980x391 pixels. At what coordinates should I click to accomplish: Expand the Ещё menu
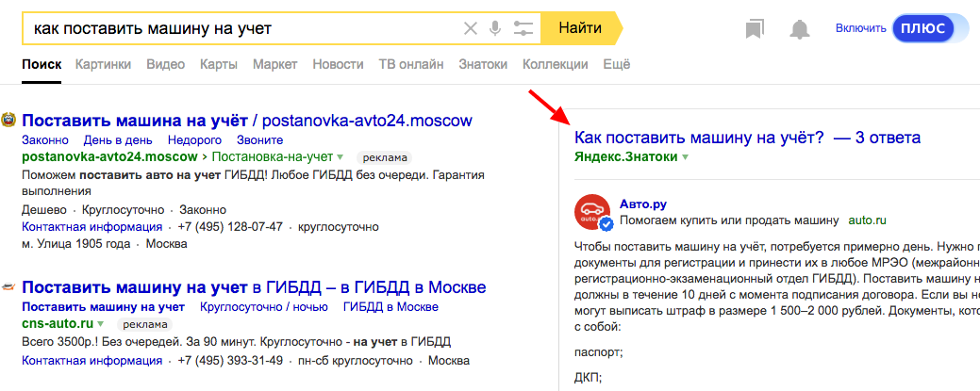click(617, 64)
